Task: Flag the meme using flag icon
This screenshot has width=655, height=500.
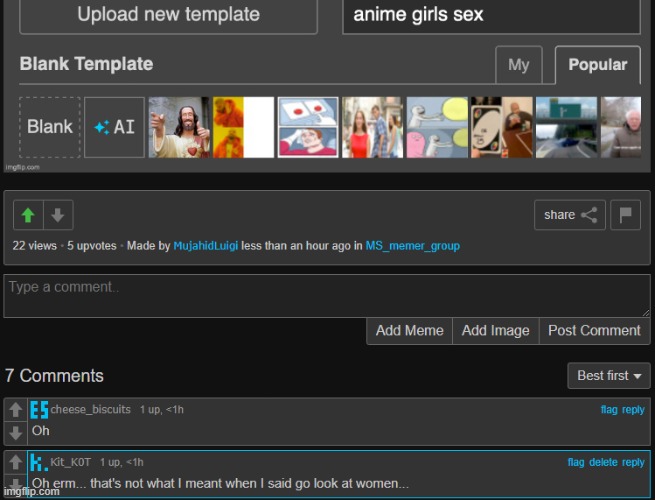Action: pyautogui.click(x=626, y=215)
